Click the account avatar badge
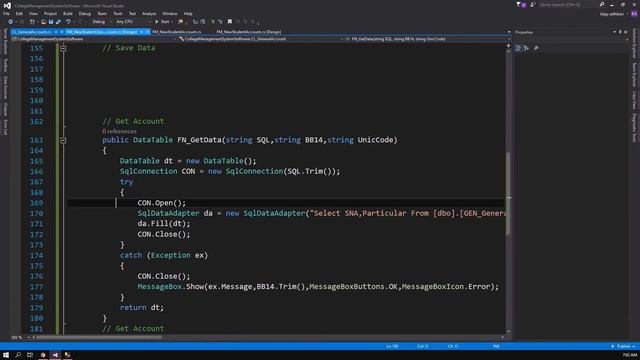 click(634, 14)
